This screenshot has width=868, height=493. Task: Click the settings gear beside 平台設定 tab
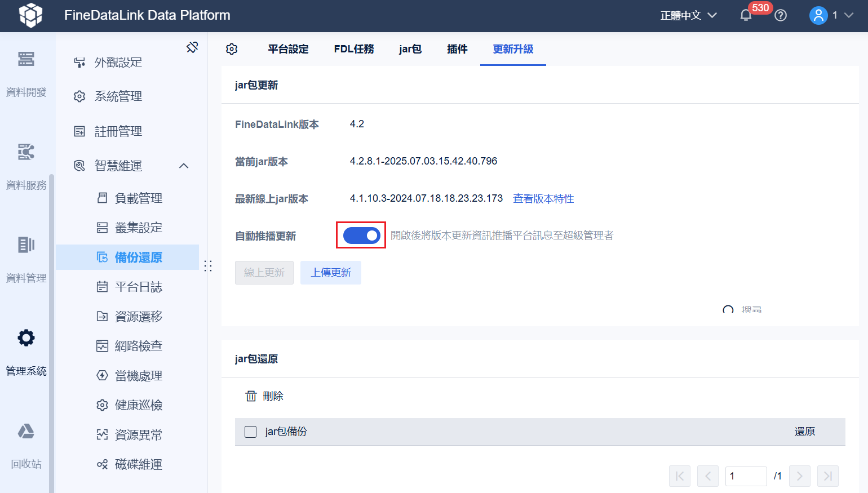coord(232,49)
